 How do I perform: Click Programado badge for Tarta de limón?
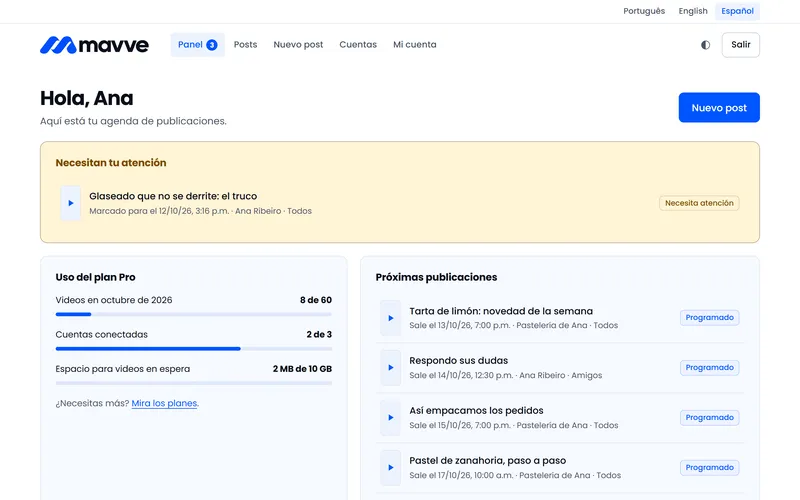[x=709, y=318]
